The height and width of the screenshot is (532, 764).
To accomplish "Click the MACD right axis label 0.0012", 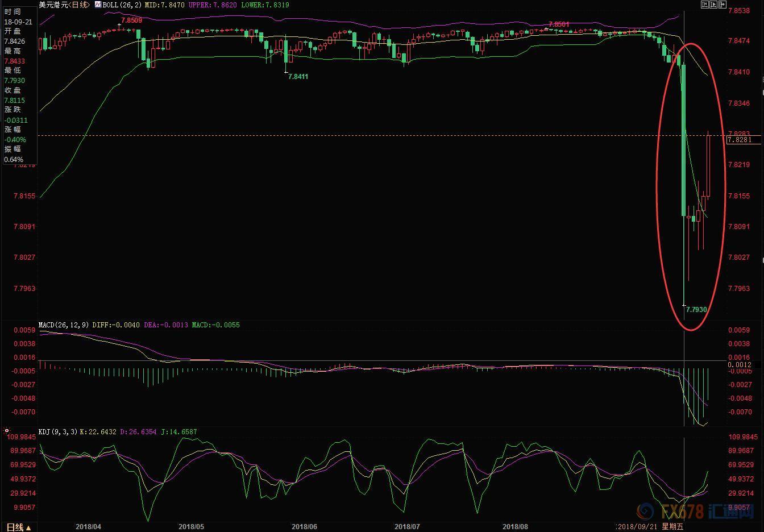I will pyautogui.click(x=740, y=365).
